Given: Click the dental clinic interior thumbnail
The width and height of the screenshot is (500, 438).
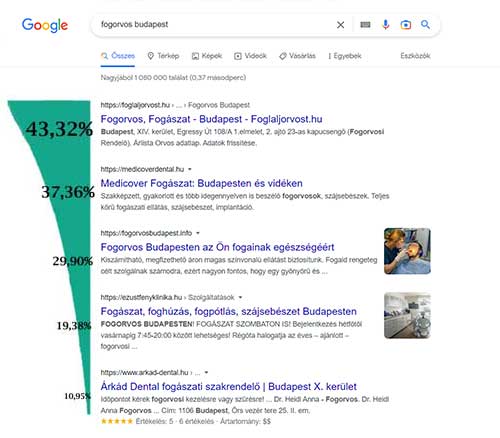Looking at the screenshot, I should [x=407, y=315].
